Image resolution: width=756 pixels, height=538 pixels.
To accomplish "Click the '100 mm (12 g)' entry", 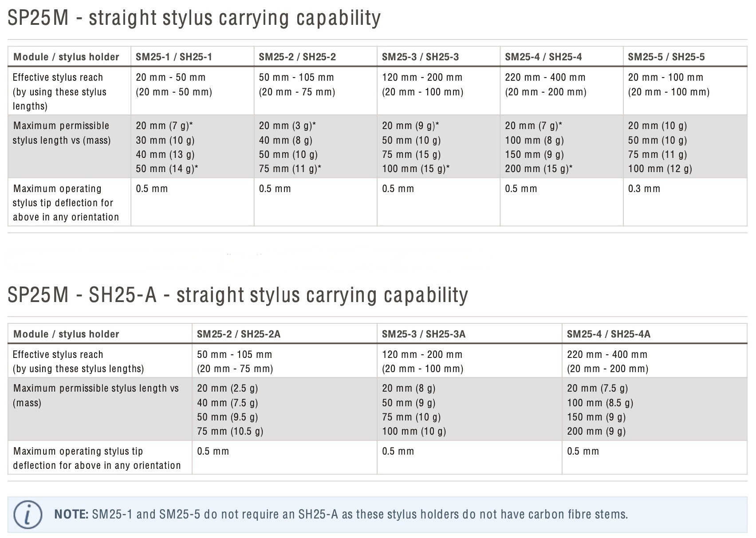I will click(x=660, y=169).
